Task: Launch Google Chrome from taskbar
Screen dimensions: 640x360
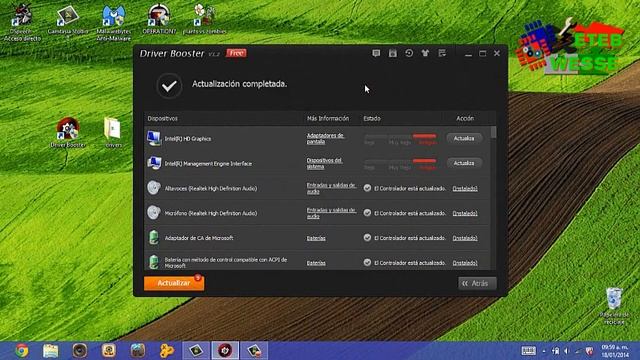Action: tap(22, 351)
